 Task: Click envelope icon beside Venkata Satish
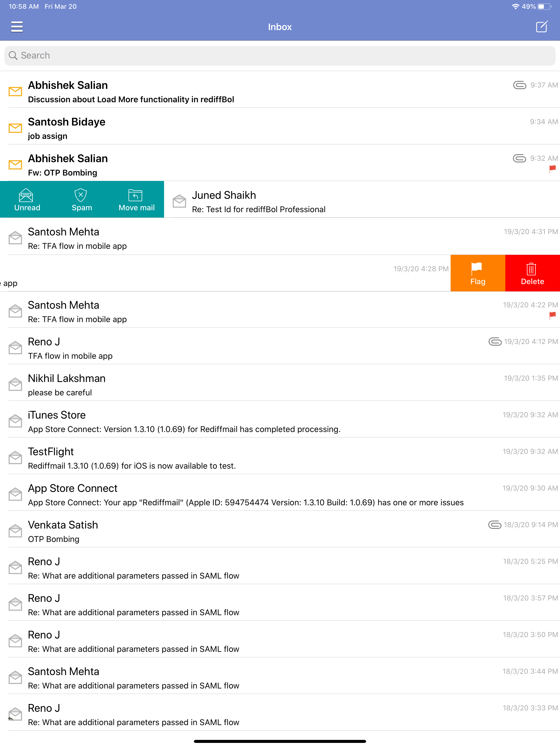(x=15, y=530)
